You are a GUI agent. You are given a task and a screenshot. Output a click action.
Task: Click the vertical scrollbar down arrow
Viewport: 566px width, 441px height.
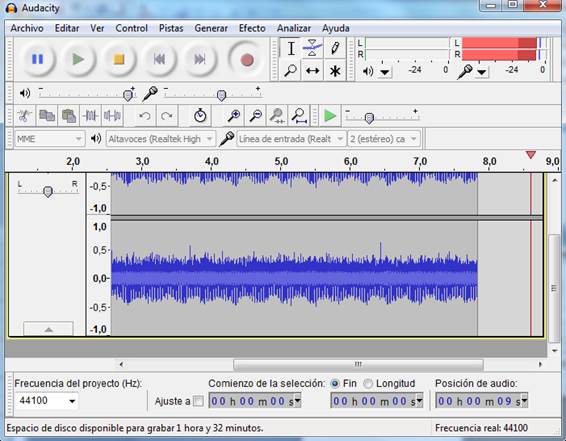[554, 350]
